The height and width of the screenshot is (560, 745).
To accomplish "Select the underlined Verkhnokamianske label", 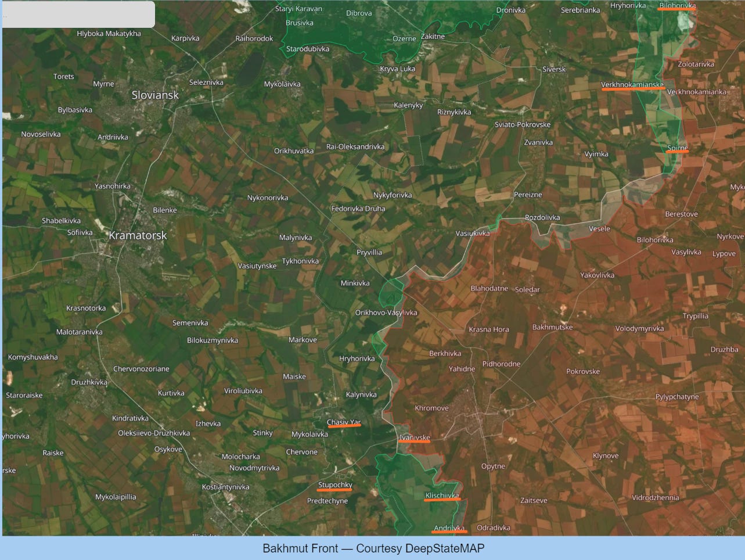I will (x=632, y=85).
